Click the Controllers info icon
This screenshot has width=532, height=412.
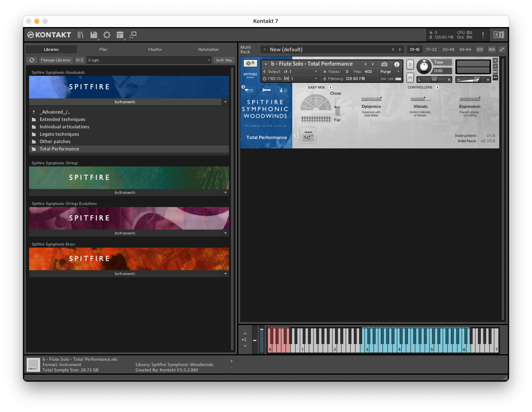click(x=437, y=87)
